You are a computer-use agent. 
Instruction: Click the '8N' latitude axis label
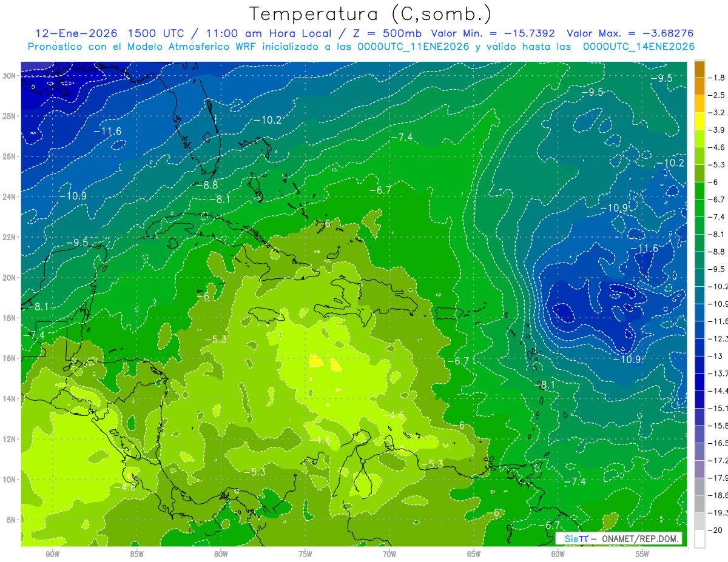[x=12, y=520]
